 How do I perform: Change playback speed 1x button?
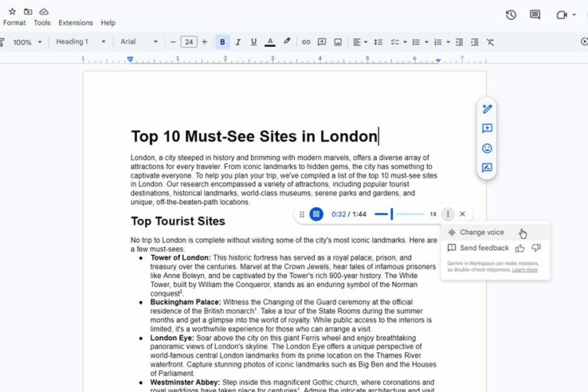click(x=433, y=214)
